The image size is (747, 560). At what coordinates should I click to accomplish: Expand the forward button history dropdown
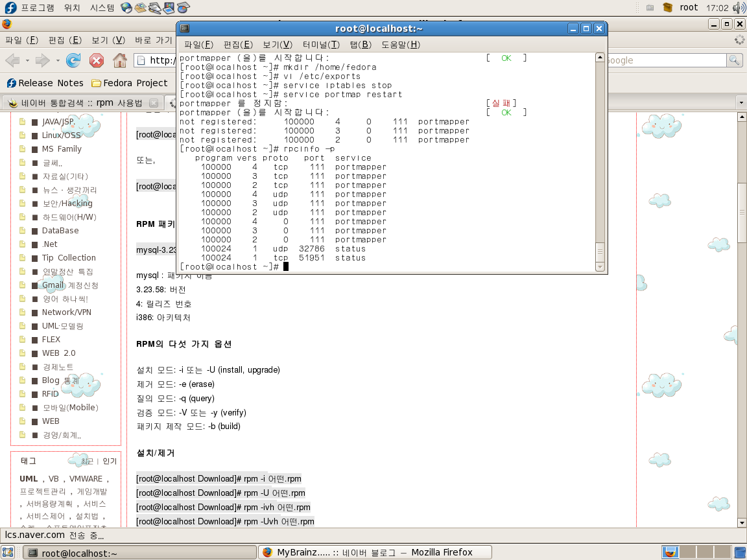pyautogui.click(x=58, y=61)
